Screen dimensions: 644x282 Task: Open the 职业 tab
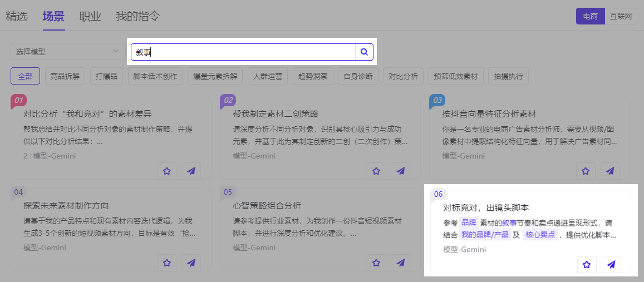pyautogui.click(x=90, y=16)
